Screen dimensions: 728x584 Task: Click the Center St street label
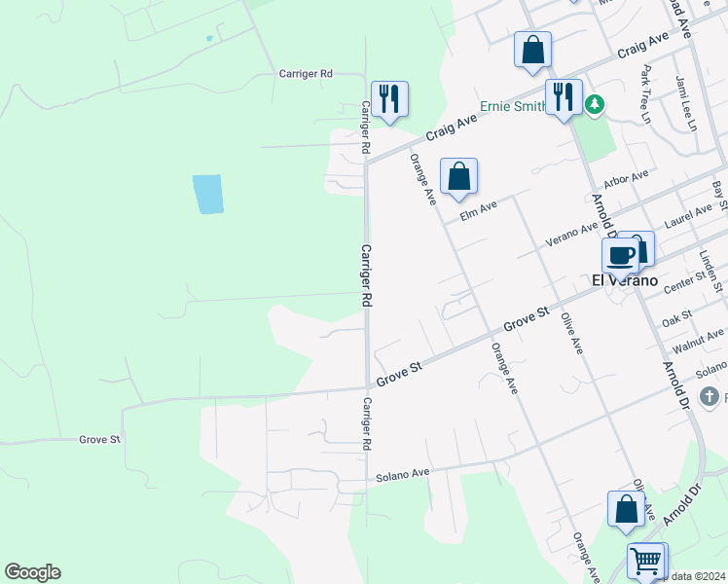[x=685, y=283]
